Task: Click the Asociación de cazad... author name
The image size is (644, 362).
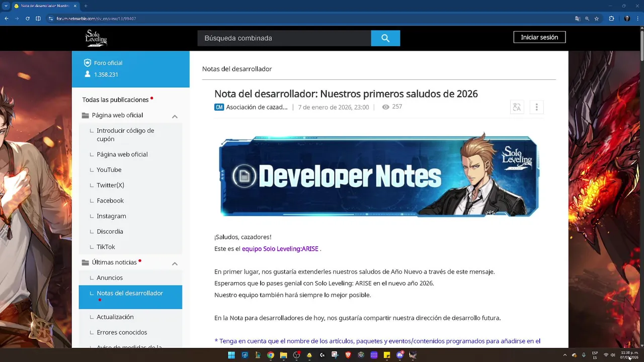Action: point(257,107)
